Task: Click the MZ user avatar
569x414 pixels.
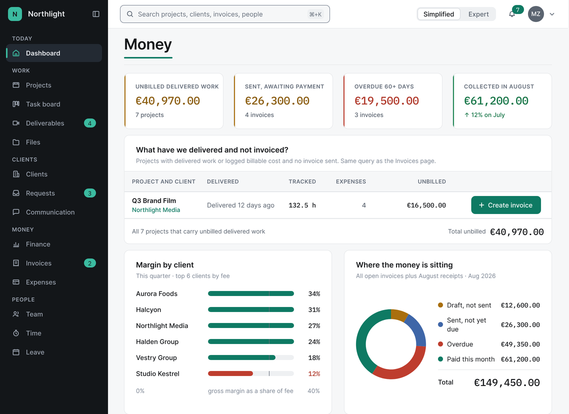Action: point(536,14)
